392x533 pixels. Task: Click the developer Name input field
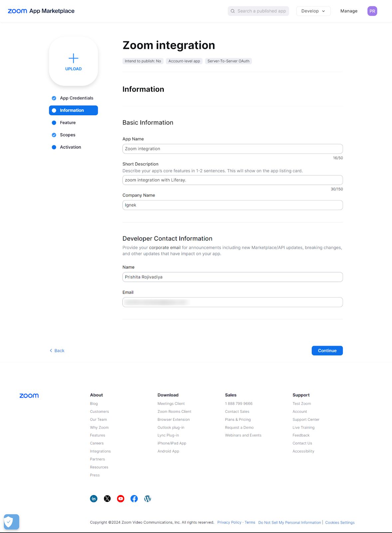click(233, 277)
